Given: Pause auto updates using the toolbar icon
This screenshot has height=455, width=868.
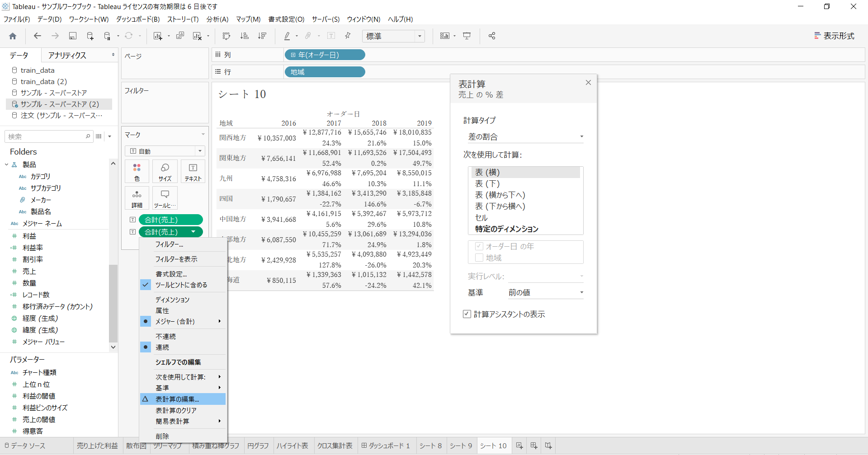Looking at the screenshot, I should 107,36.
